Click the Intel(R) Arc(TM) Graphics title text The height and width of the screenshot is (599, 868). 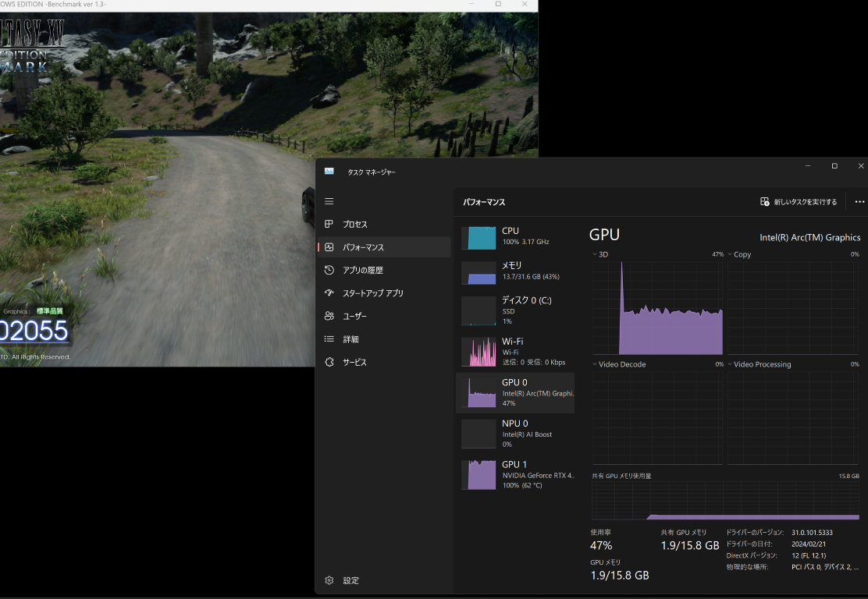[810, 237]
